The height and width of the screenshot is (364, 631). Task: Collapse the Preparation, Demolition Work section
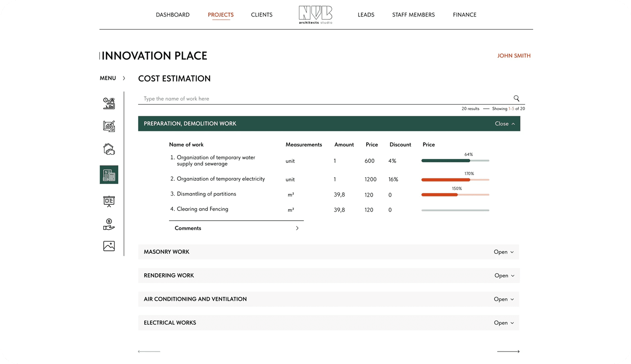click(x=505, y=124)
